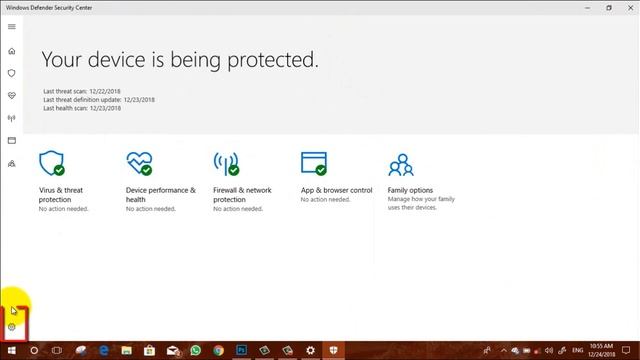This screenshot has width=640, height=360.
Task: Open the Windows Start menu
Action: point(11,351)
